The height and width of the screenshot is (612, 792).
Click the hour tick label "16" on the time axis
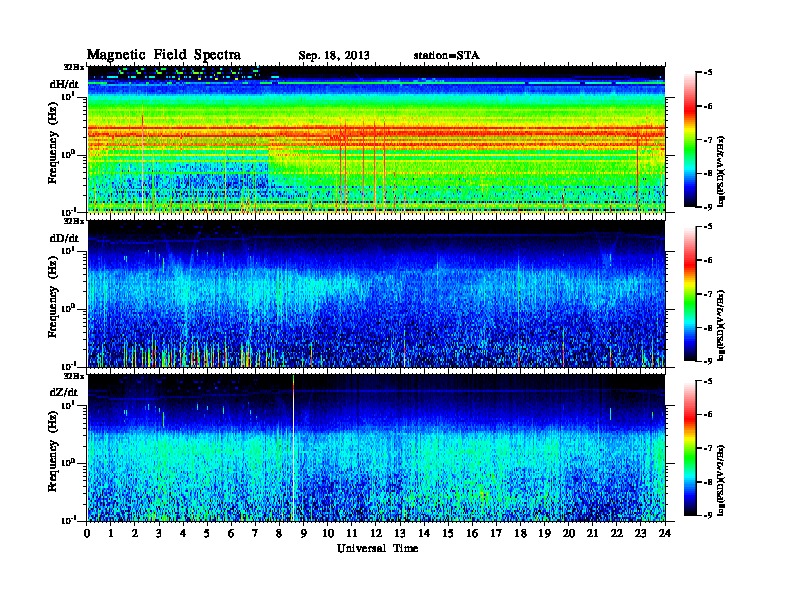click(x=472, y=533)
